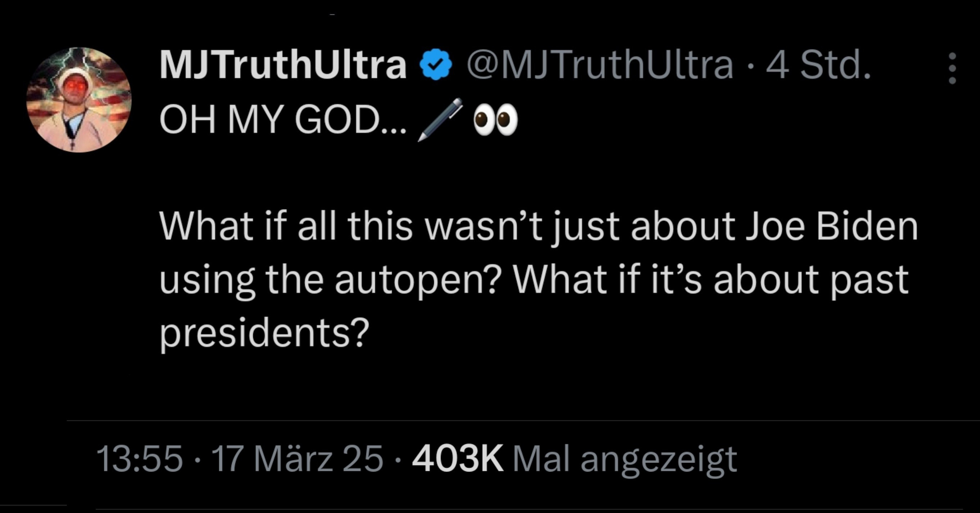This screenshot has height=513, width=980.
Task: Click the word "presidents?" in the tweet
Action: (x=265, y=332)
